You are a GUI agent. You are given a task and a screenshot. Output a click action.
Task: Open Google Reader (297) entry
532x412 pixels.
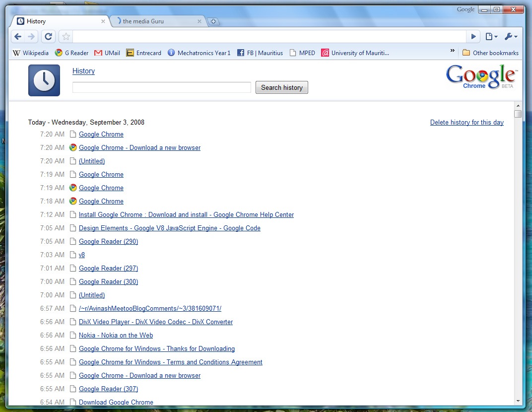(108, 268)
